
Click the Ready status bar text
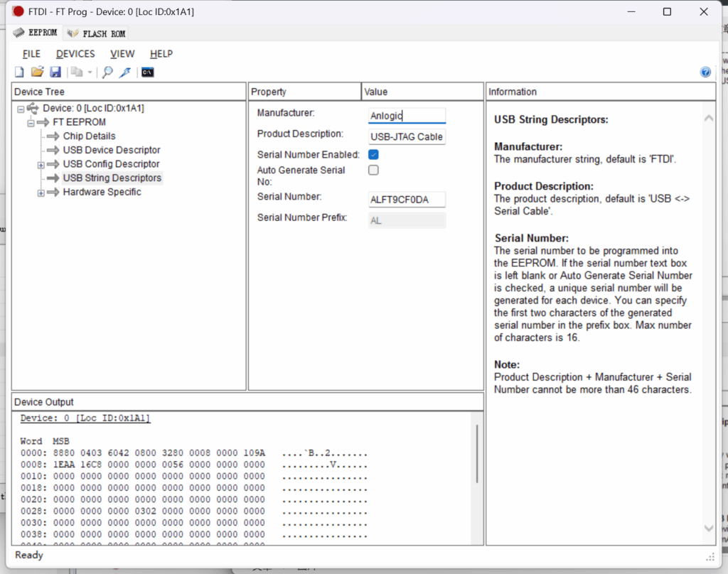point(28,555)
